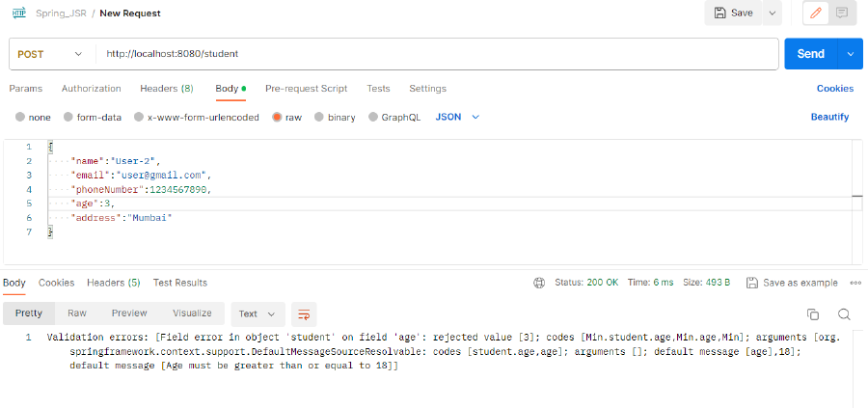Image resolution: width=868 pixels, height=408 pixels.
Task: Open the Text response format dropdown
Action: click(258, 313)
